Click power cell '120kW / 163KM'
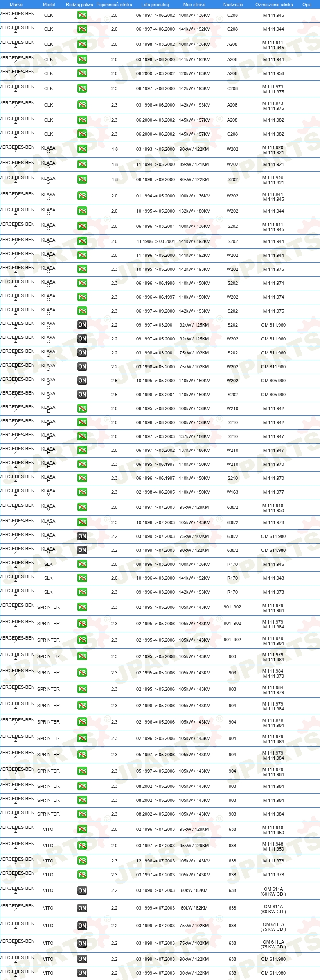 click(194, 73)
